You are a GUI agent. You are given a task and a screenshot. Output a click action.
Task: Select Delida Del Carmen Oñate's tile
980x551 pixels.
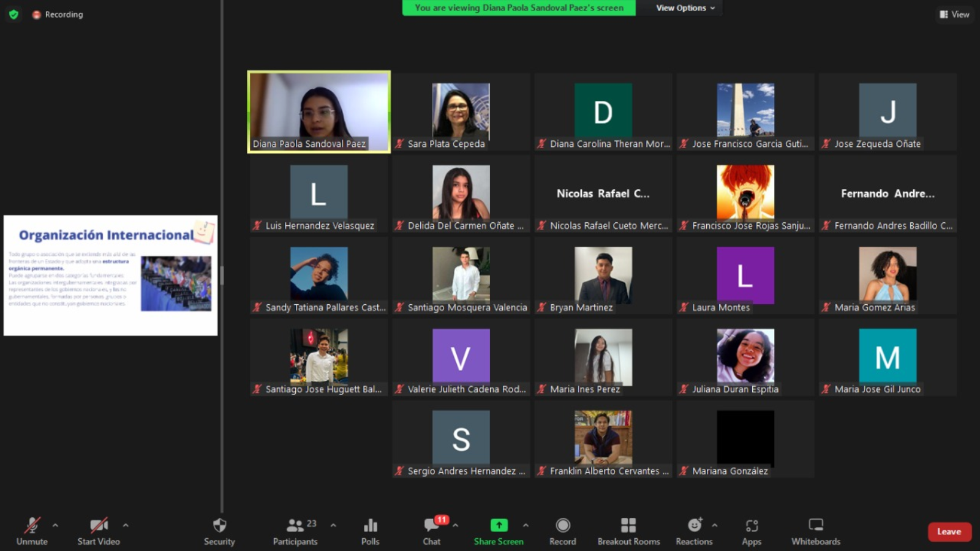pyautogui.click(x=461, y=193)
